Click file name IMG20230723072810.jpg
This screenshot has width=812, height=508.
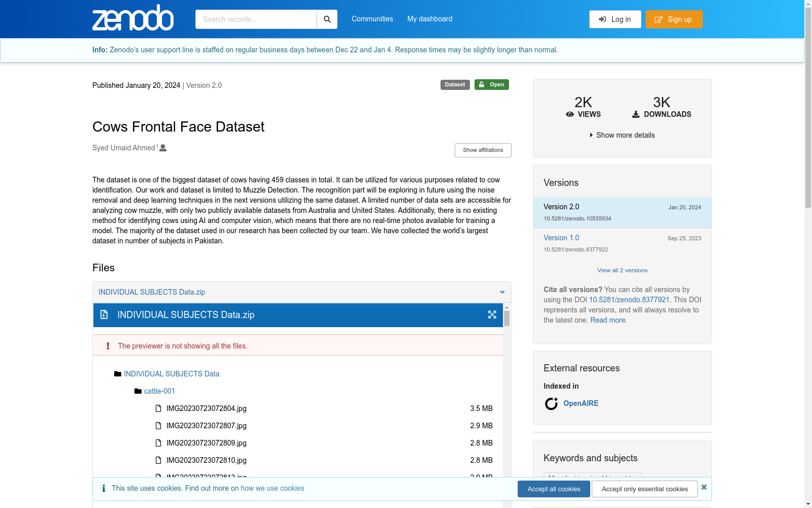pos(207,460)
